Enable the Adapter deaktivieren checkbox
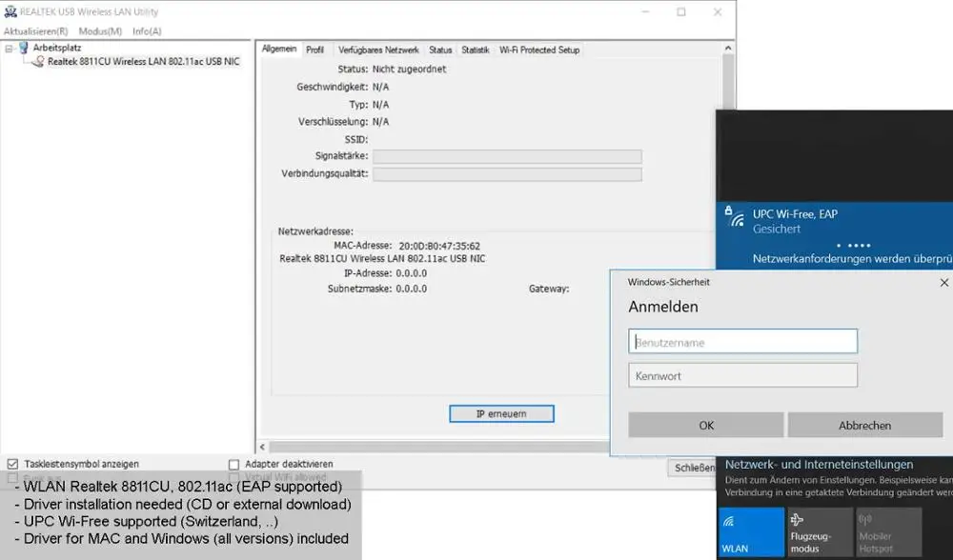 click(x=234, y=464)
